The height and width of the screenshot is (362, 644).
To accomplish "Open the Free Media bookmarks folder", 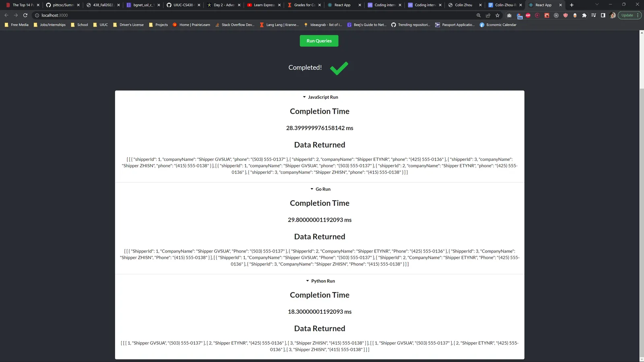I will click(17, 25).
